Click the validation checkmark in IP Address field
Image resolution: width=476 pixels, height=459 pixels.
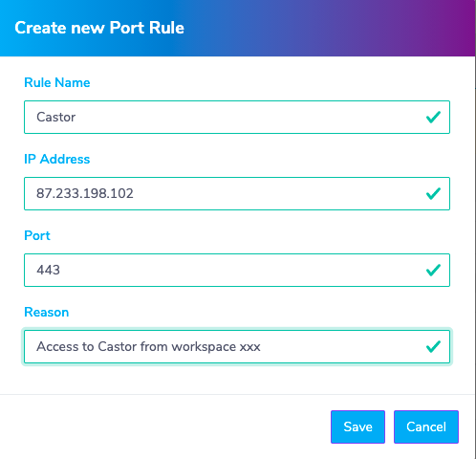(433, 193)
